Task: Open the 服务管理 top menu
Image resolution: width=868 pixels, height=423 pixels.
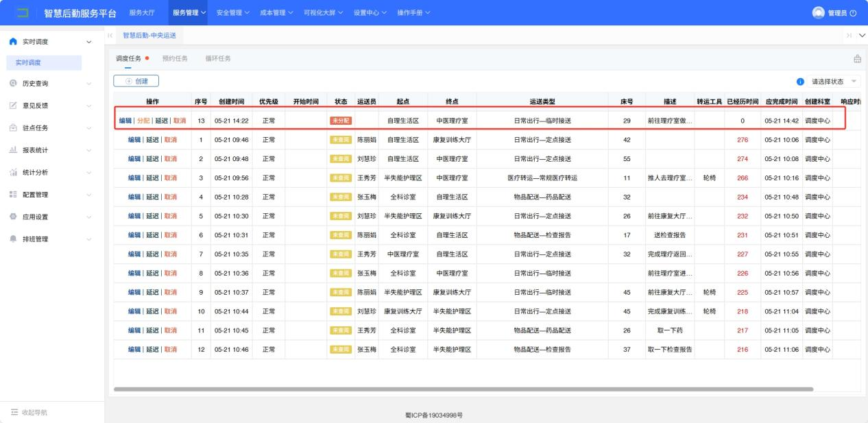Action: pos(189,13)
